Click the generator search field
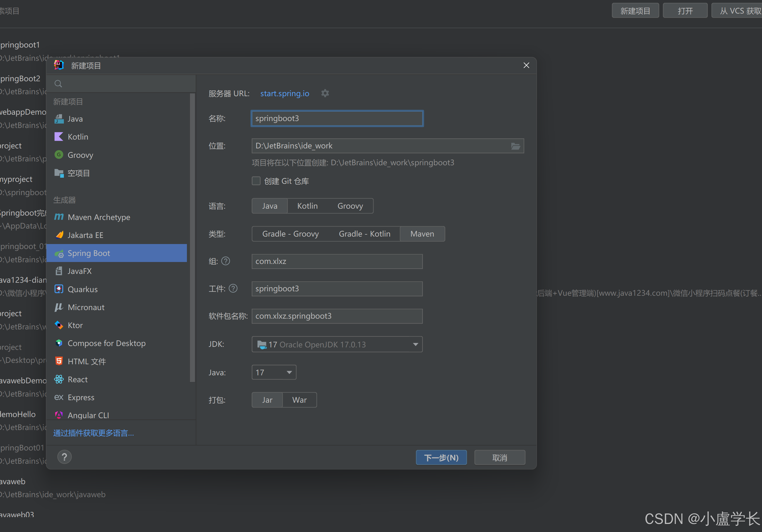The height and width of the screenshot is (532, 762). [121, 83]
